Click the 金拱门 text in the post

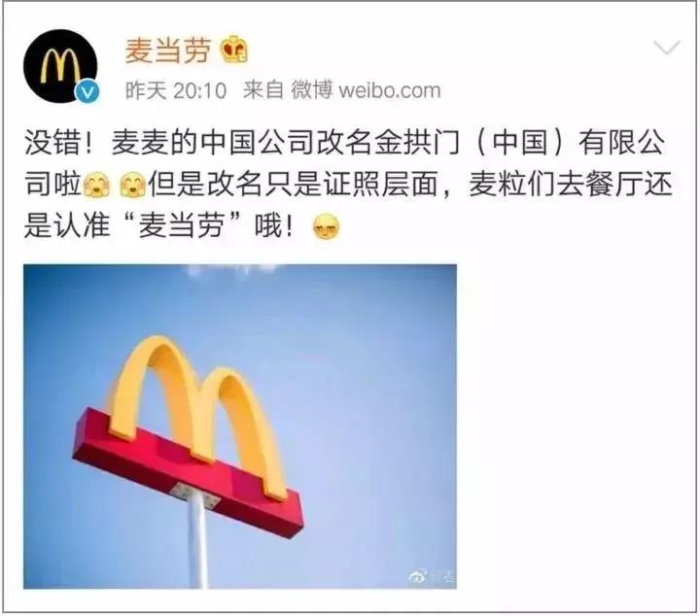pyautogui.click(x=417, y=143)
